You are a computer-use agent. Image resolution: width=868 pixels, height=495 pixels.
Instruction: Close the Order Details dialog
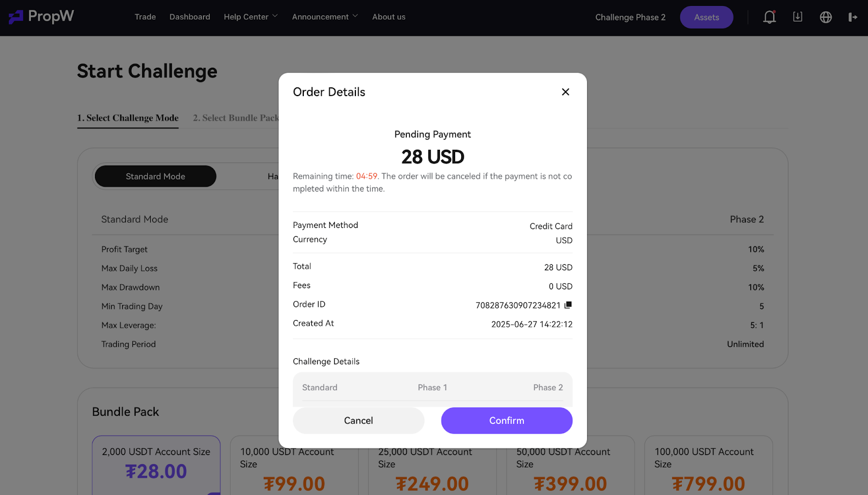tap(565, 92)
